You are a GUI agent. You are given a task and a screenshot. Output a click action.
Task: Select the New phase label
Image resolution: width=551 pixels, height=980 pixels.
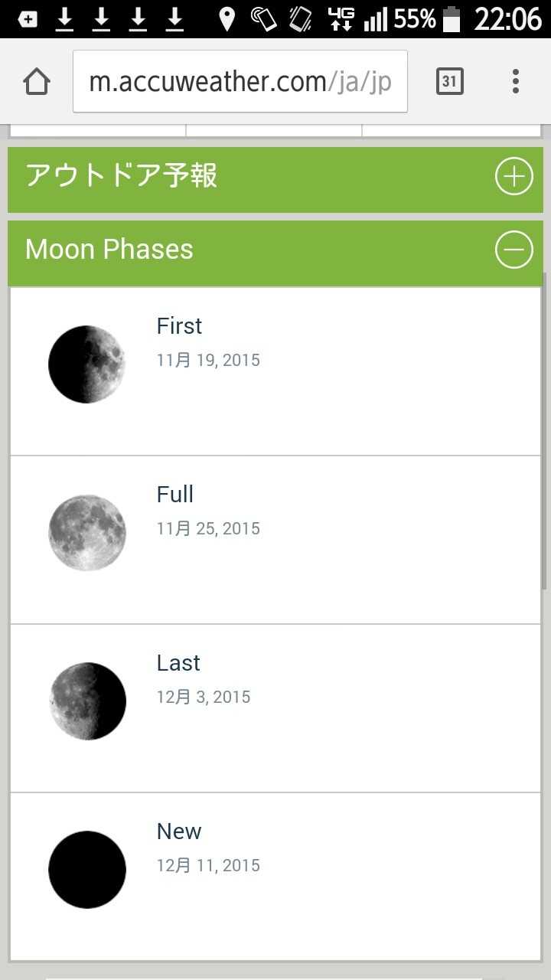coord(179,831)
